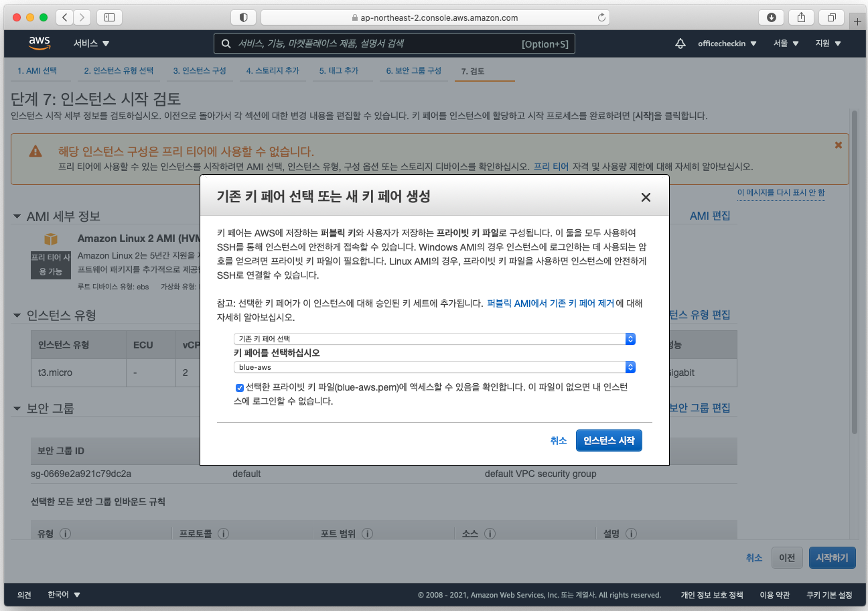Open the 한국어 language dropdown

(64, 595)
